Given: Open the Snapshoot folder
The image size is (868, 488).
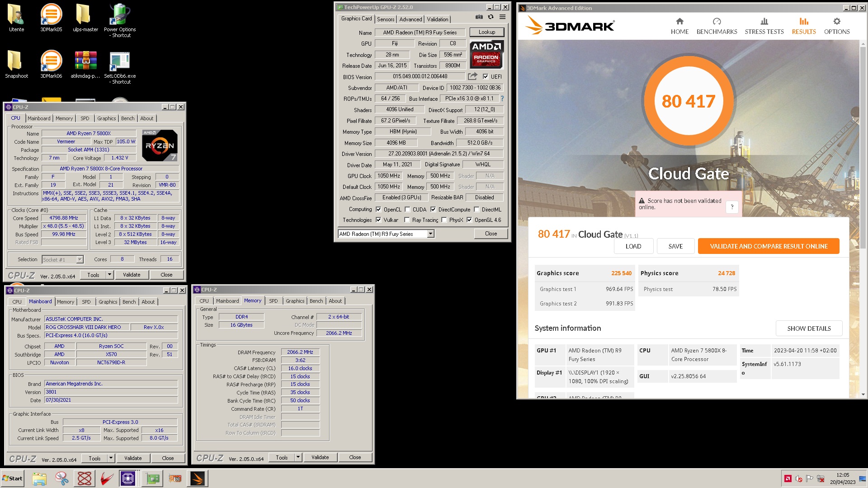Looking at the screenshot, I should [x=16, y=64].
